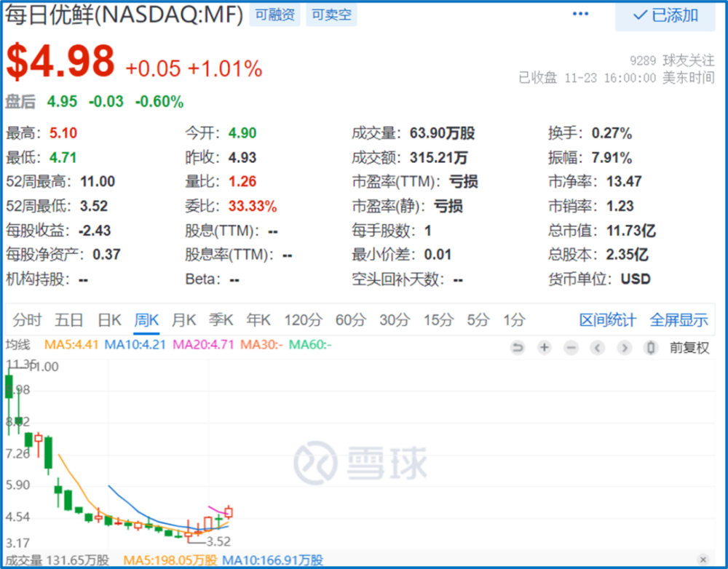Click the 全屏显示 fullscreen link
728x569 pixels.
[x=678, y=319]
